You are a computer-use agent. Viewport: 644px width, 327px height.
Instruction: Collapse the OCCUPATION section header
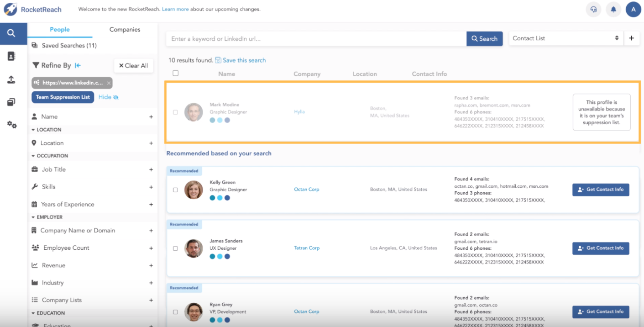[x=49, y=156]
